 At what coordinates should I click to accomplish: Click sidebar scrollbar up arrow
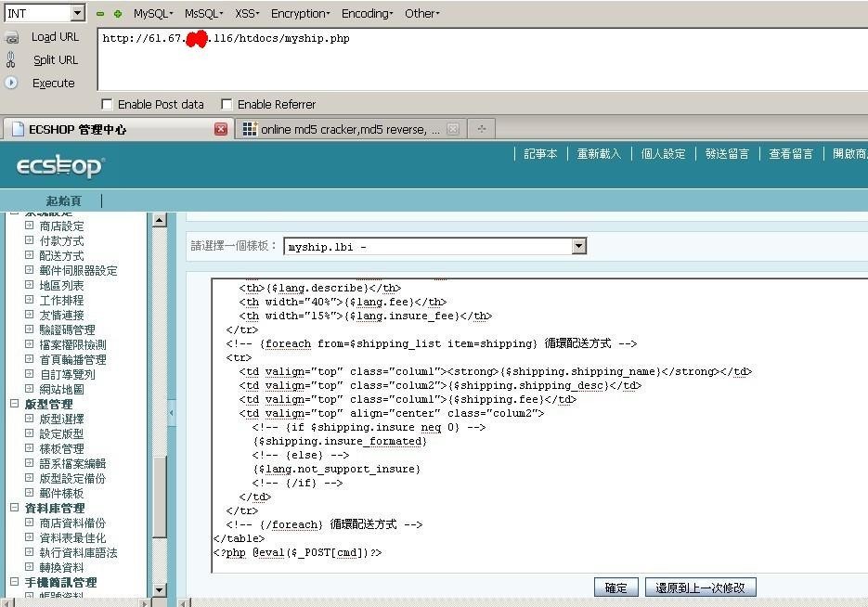160,220
